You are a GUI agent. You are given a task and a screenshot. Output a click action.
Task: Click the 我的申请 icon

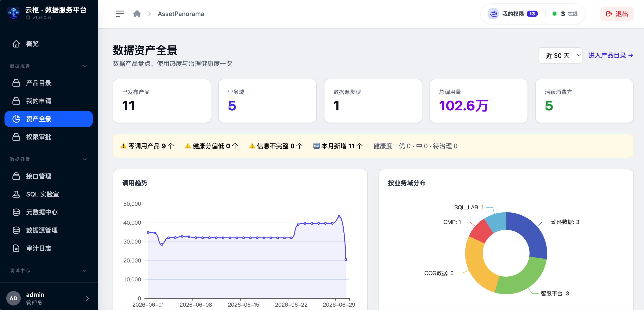pos(16,101)
